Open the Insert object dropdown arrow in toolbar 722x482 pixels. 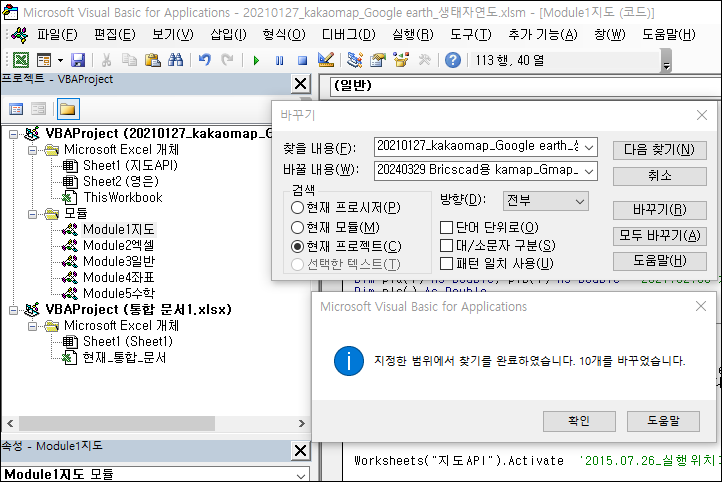[60, 60]
